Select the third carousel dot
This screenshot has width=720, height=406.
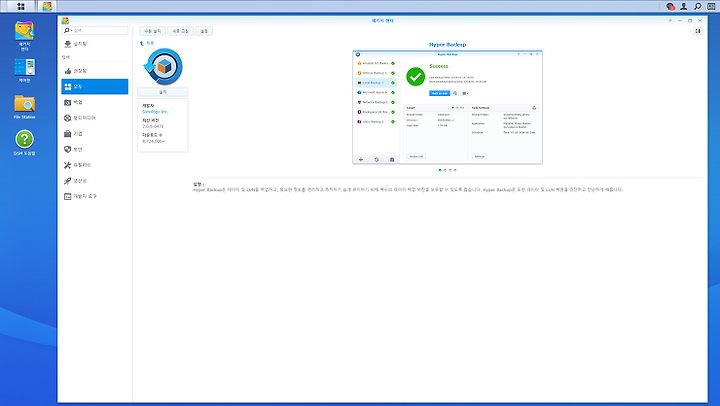tap(450, 170)
